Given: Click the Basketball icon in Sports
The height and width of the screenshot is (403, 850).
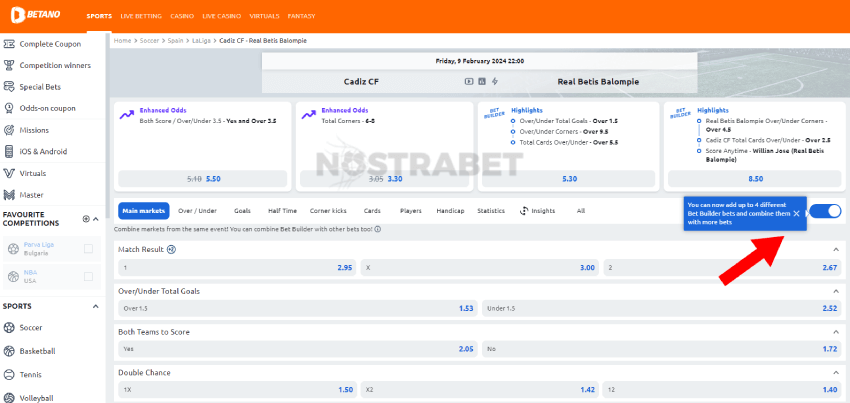Looking at the screenshot, I should click(9, 351).
